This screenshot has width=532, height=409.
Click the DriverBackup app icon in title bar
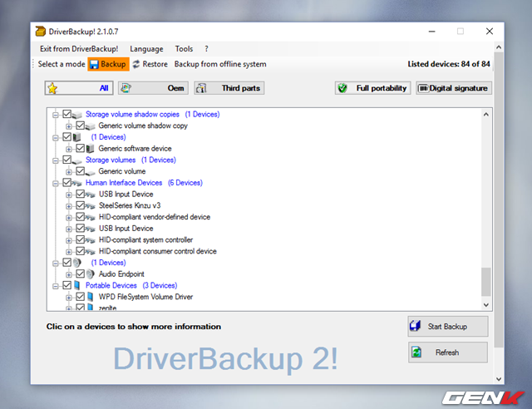[x=41, y=32]
